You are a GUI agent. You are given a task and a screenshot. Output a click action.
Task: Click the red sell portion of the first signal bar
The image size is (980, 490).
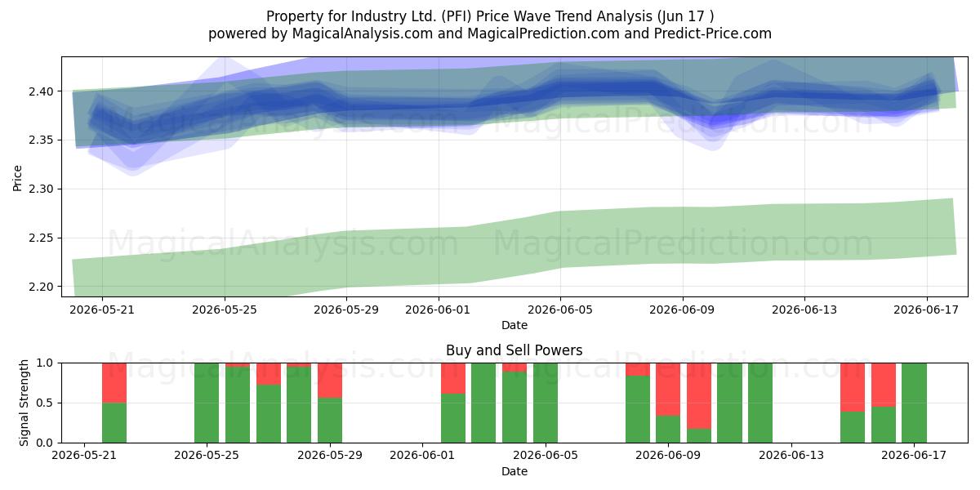point(114,382)
